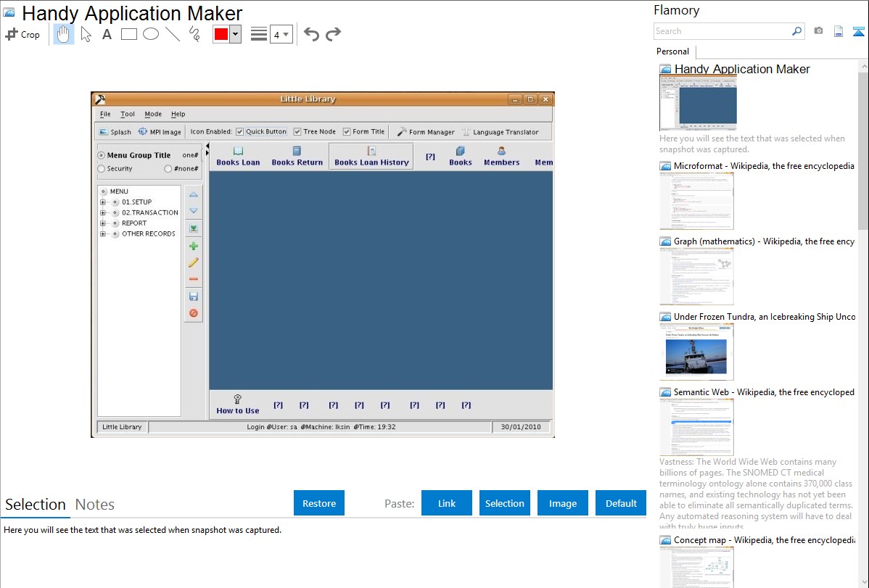Screen dimensions: 869x588
Task: Click the pencil edit node icon
Action: click(x=194, y=262)
